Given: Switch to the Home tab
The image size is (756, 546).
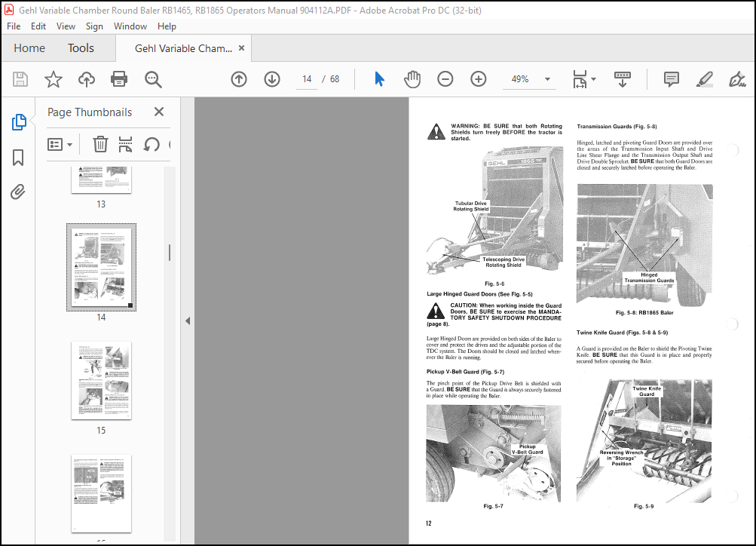Looking at the screenshot, I should pos(29,48).
